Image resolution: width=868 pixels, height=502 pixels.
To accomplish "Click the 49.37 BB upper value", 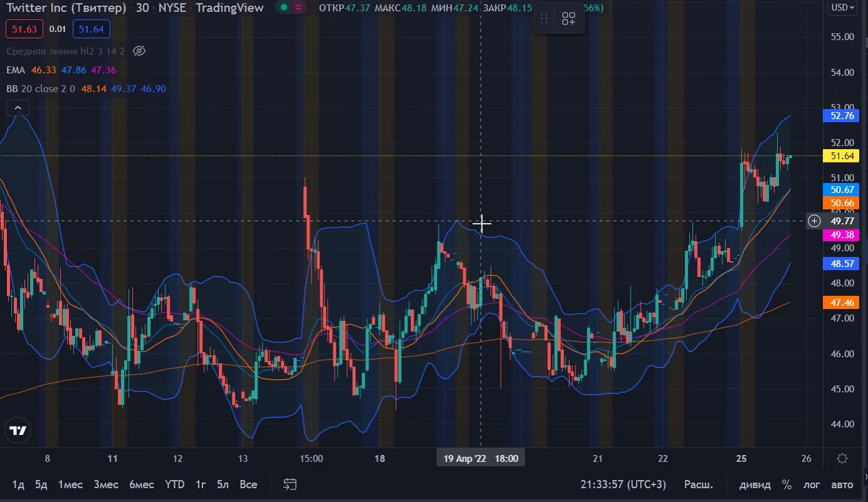I will tap(123, 89).
